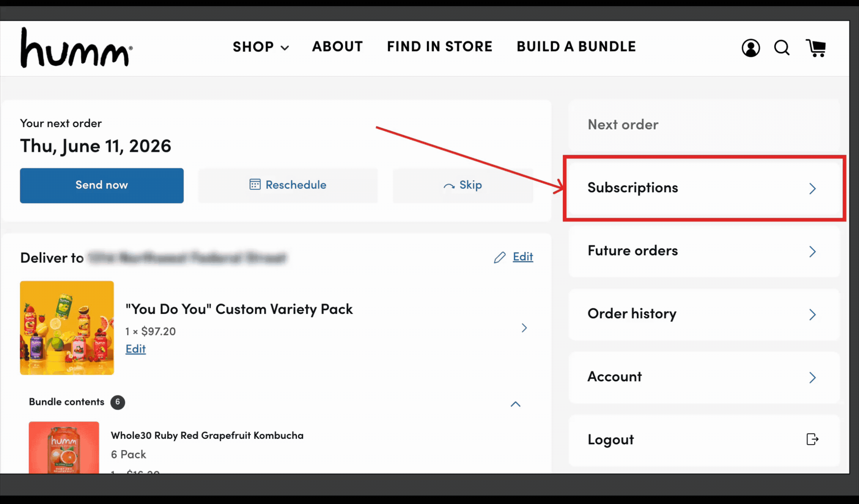Select the variety pack product thumbnail
The width and height of the screenshot is (859, 504).
pyautogui.click(x=67, y=327)
